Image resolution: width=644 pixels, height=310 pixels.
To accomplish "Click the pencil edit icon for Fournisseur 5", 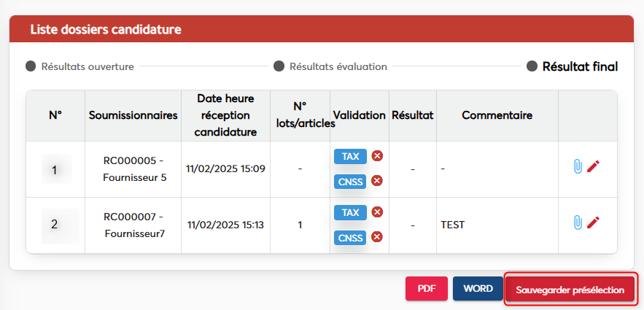I will [x=593, y=166].
